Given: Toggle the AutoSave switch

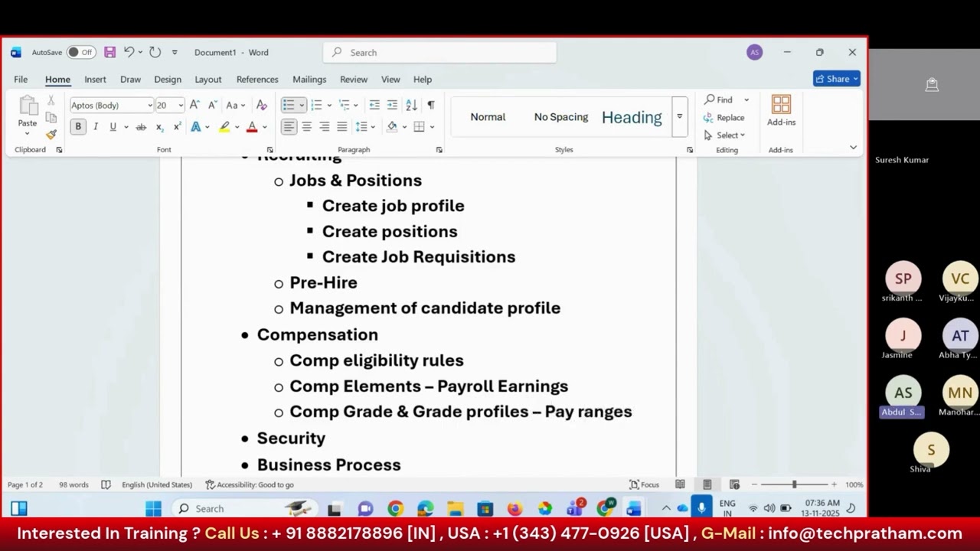Looking at the screenshot, I should pyautogui.click(x=80, y=52).
